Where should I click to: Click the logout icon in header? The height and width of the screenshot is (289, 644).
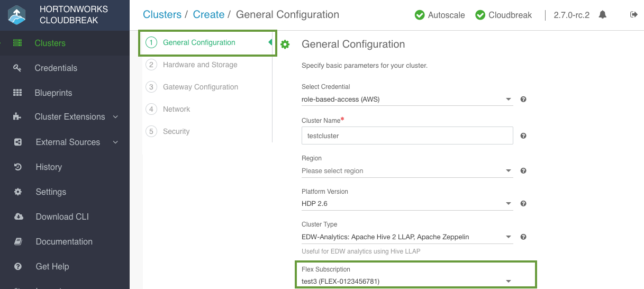click(x=633, y=15)
